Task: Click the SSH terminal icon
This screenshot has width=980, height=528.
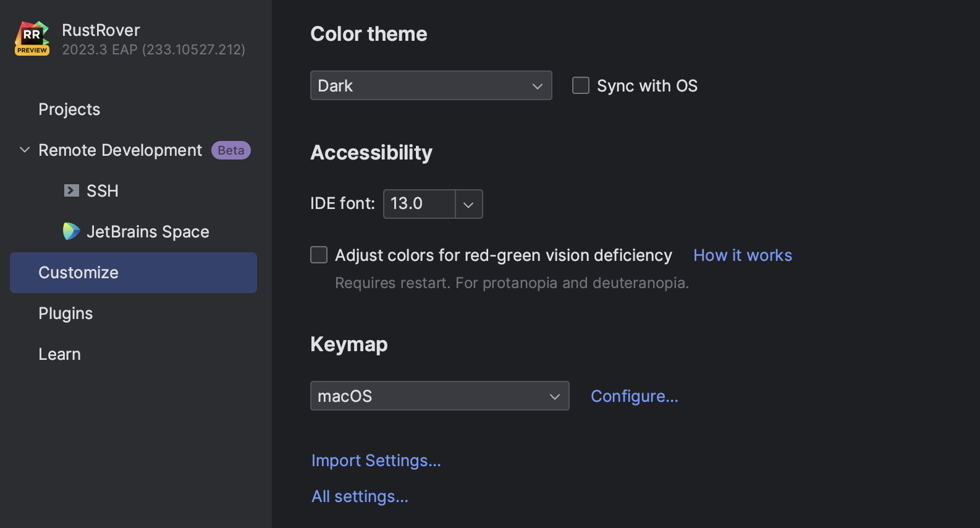Action: (72, 190)
